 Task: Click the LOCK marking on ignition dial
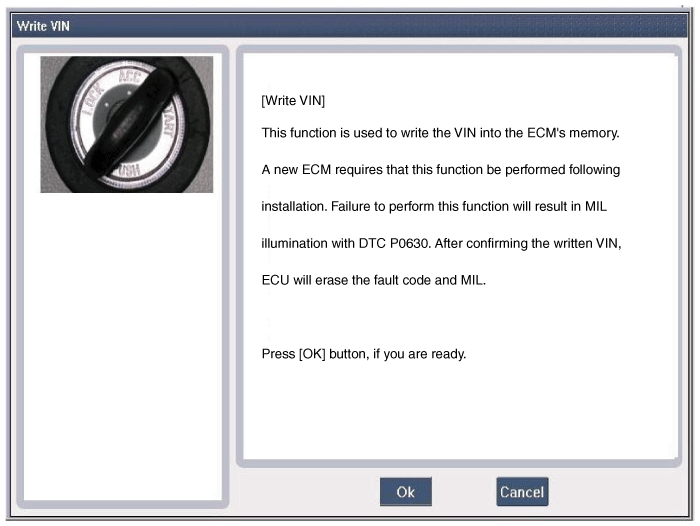[95, 99]
